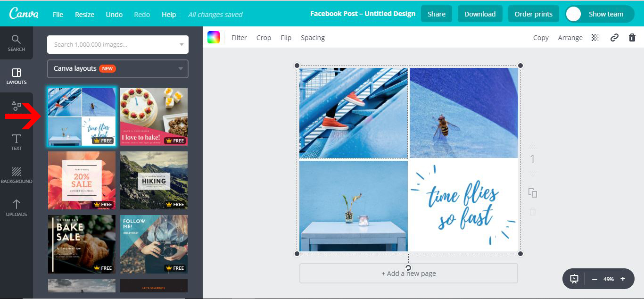Open the Background panel
Viewport: 644px width, 299px height.
click(x=17, y=174)
